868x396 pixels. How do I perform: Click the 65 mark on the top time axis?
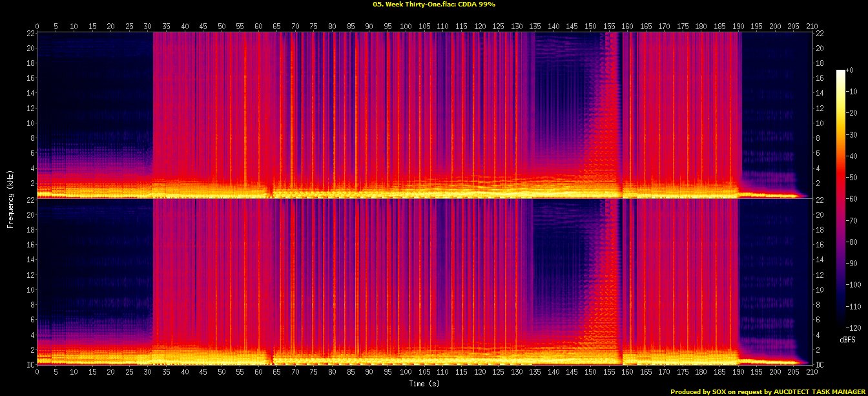(x=276, y=26)
